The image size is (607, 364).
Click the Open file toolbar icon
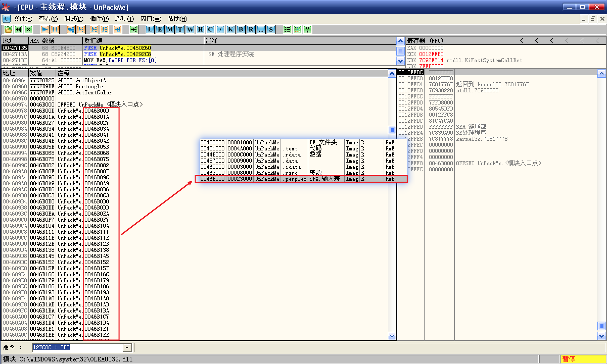8,30
